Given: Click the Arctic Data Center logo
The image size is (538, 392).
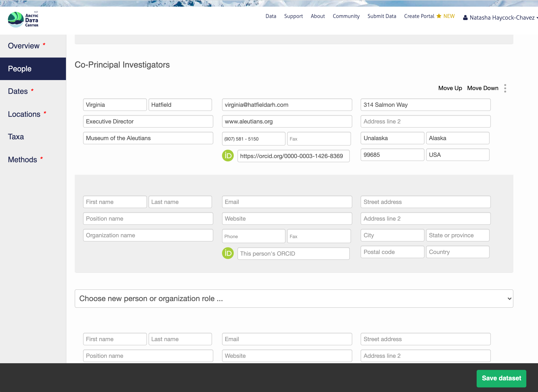Looking at the screenshot, I should coord(23,19).
